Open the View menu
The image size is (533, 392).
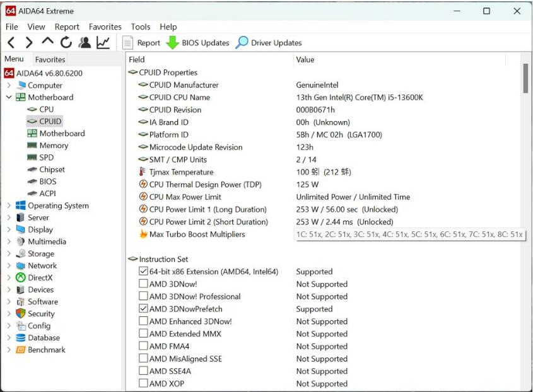(36, 27)
